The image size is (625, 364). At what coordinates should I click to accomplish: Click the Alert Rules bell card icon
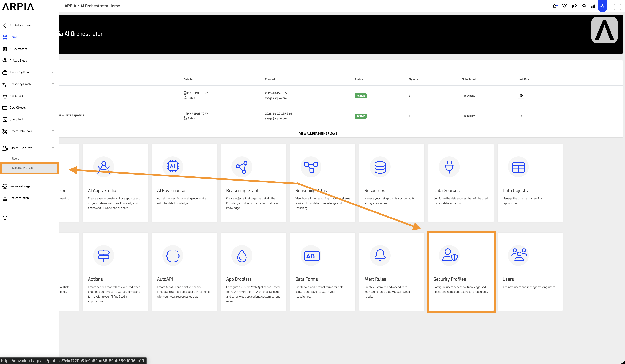(x=380, y=256)
